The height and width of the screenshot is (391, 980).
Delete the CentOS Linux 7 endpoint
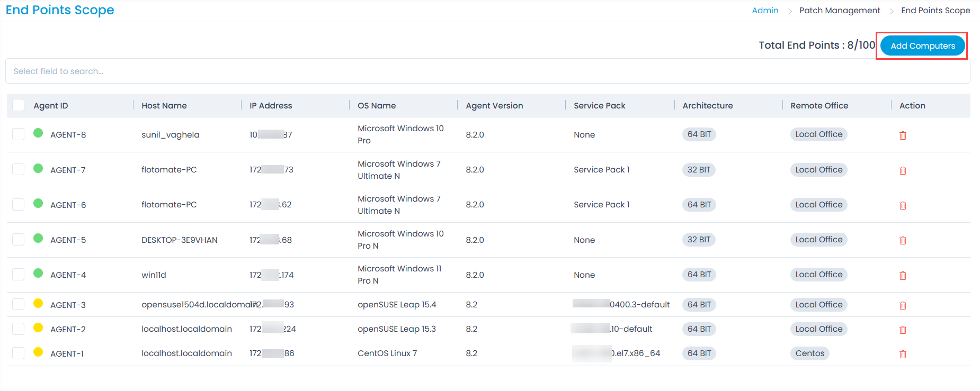tap(903, 354)
